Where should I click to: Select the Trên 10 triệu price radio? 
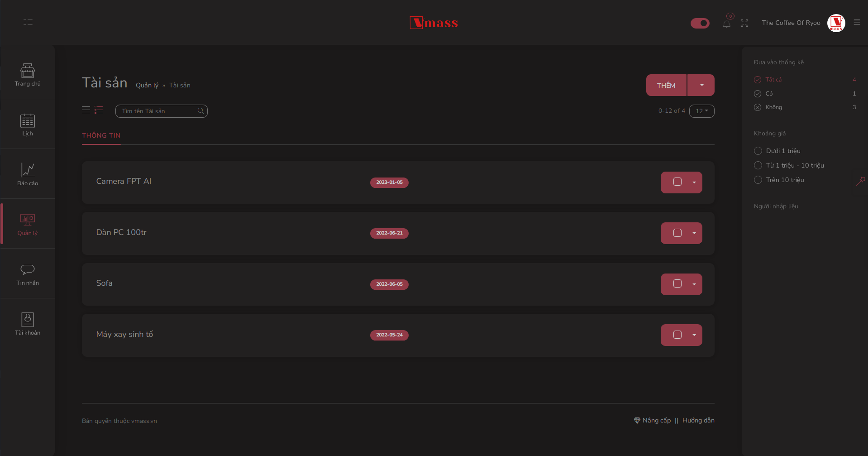[x=758, y=180]
